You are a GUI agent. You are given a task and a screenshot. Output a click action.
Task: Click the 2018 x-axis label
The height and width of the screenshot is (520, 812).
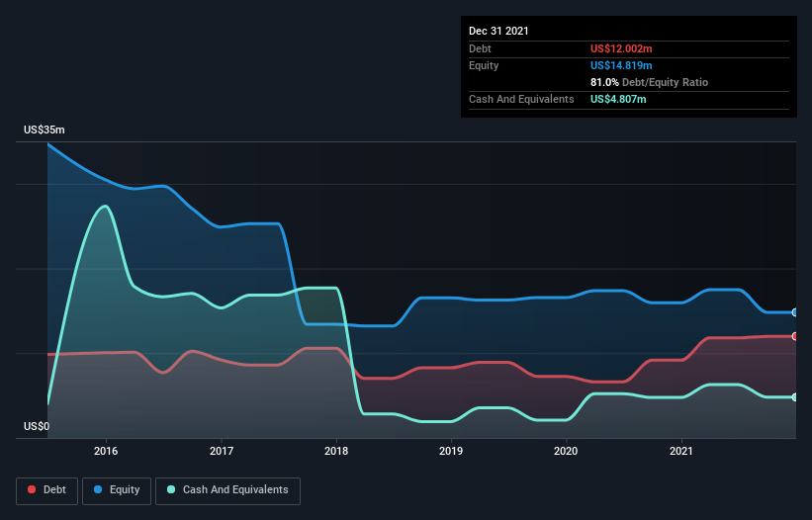click(336, 451)
